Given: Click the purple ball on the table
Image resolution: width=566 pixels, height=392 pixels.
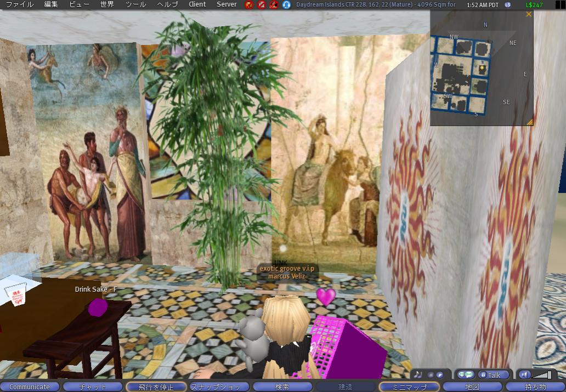Looking at the screenshot, I should point(98,307).
